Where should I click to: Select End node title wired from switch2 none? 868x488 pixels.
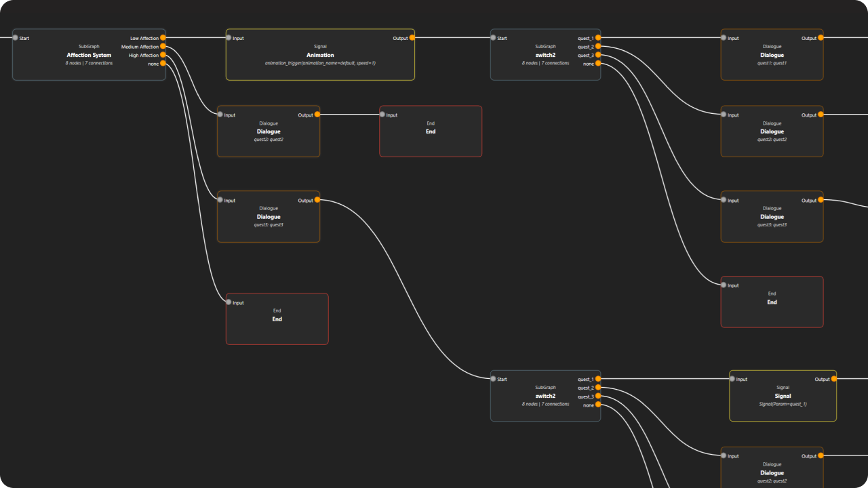(x=772, y=302)
